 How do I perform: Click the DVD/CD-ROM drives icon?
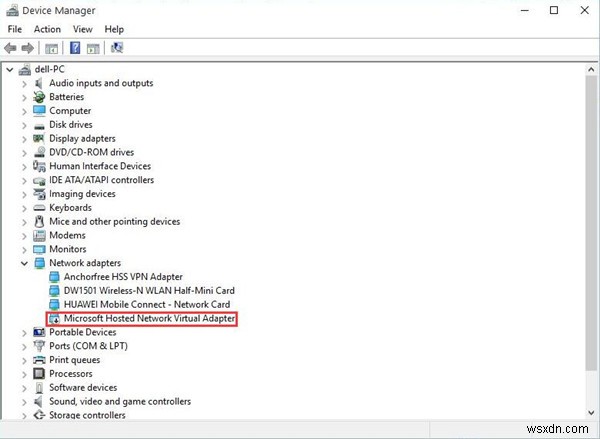pyautogui.click(x=39, y=152)
